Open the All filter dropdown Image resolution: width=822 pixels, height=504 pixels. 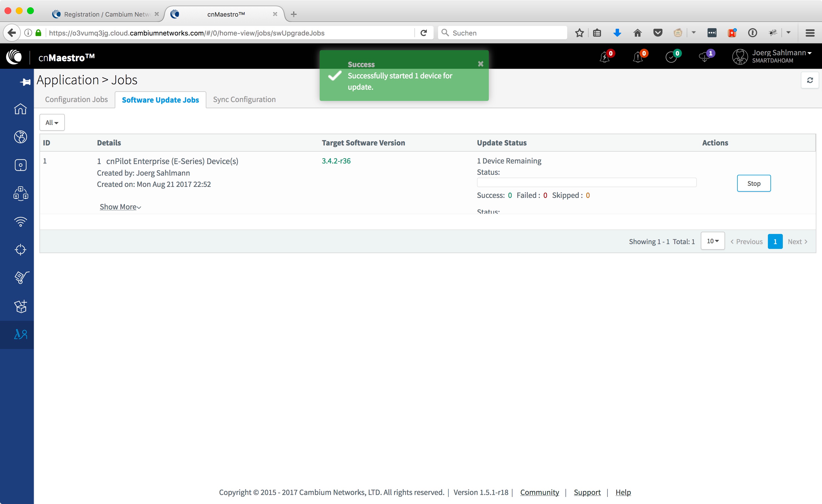52,122
